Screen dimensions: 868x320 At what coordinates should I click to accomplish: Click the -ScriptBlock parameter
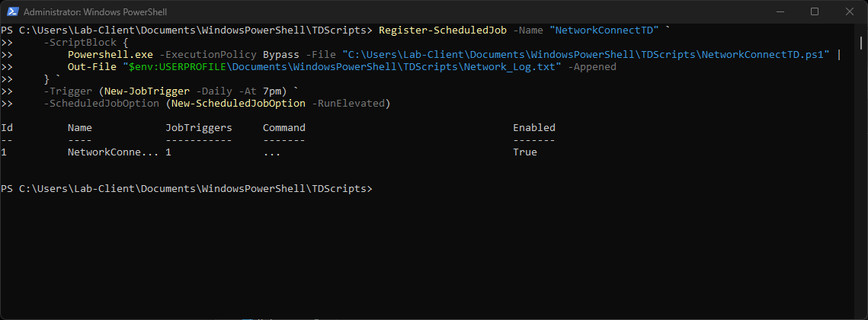[76, 43]
